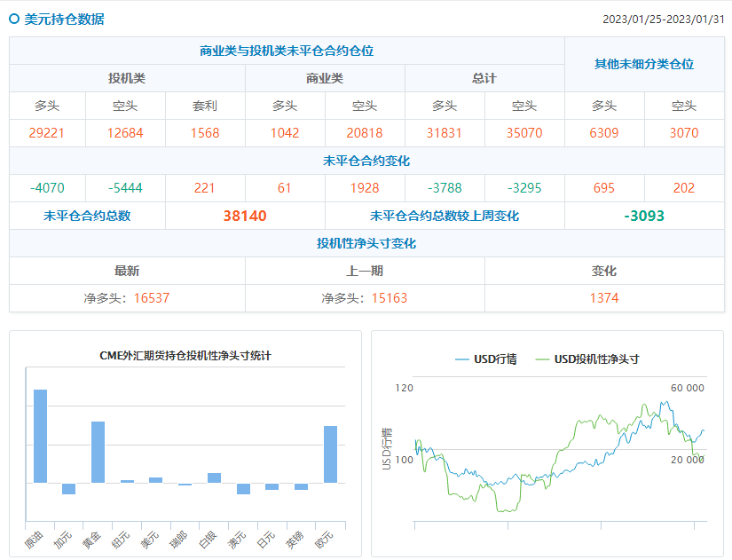Click the 欧元 bar in the bar chart
Screen dimensions: 732x560
(330, 454)
